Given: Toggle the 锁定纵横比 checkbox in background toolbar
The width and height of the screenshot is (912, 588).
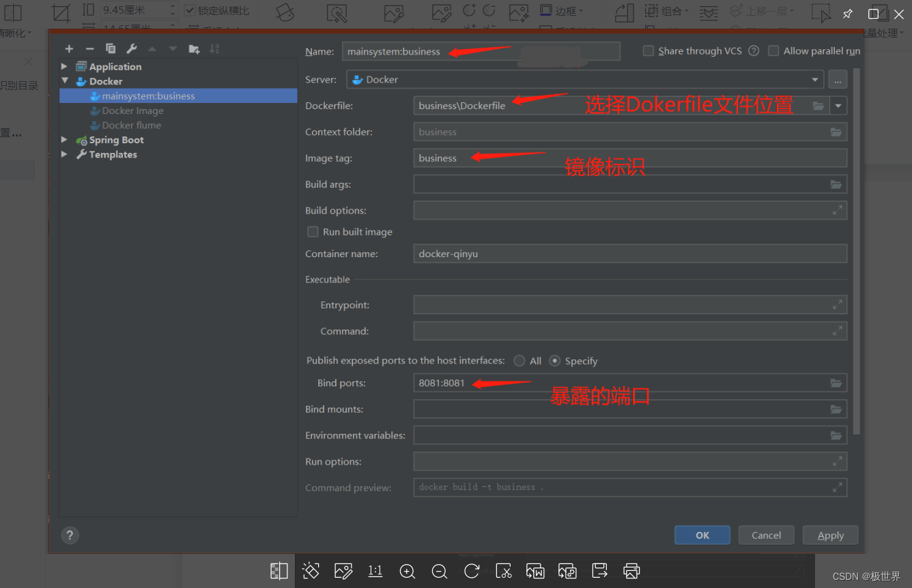Looking at the screenshot, I should [190, 11].
